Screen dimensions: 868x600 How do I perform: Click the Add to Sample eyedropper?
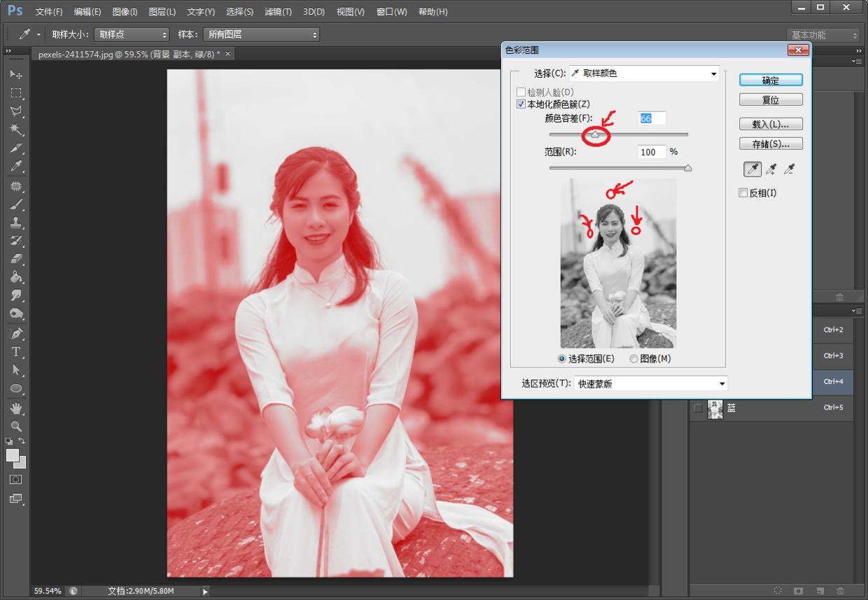coord(771,169)
